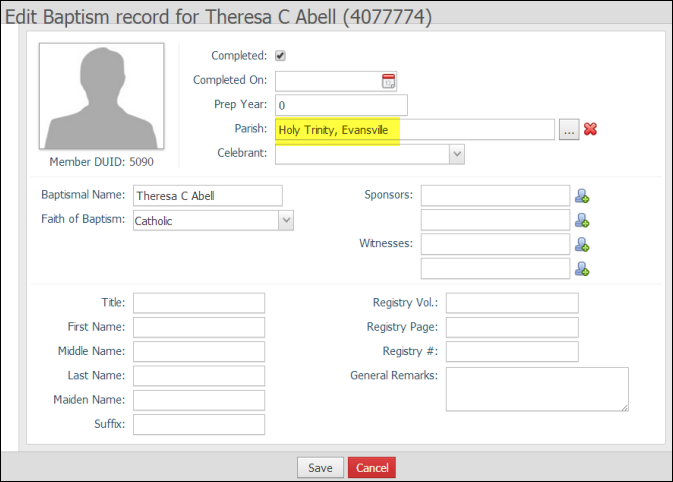673x482 pixels.
Task: Save the baptism record
Action: (320, 468)
